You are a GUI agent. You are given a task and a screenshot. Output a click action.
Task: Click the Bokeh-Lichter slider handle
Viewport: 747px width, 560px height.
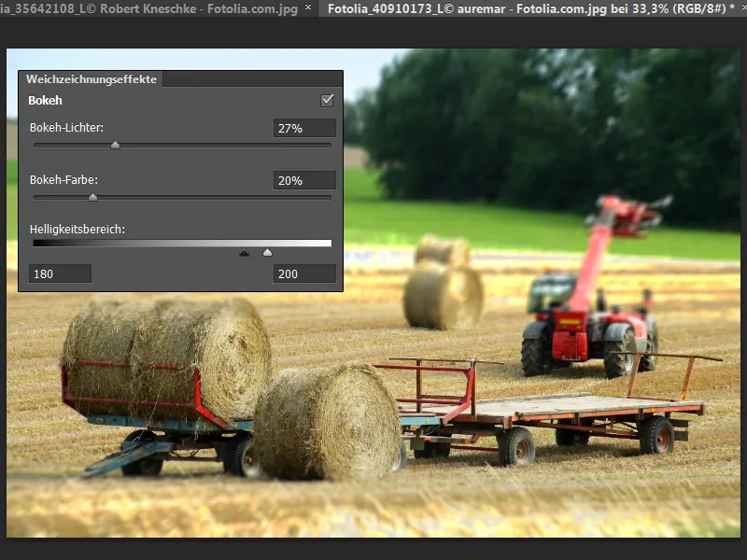(x=115, y=146)
